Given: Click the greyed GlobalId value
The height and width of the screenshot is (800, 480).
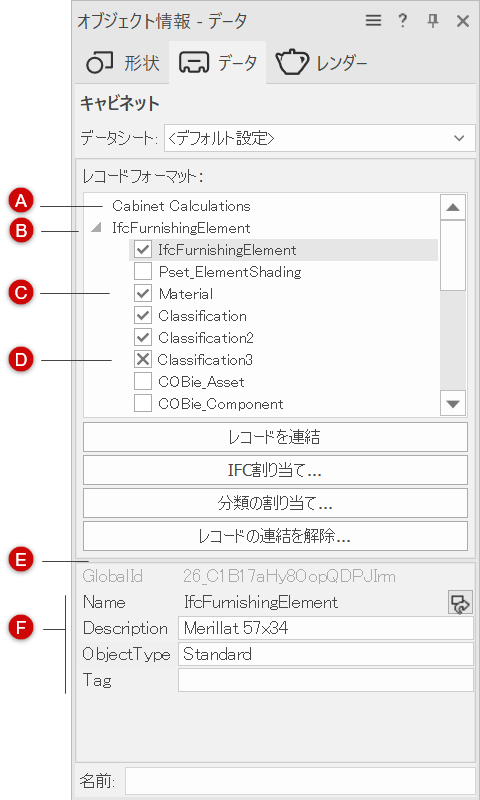Looking at the screenshot, I should tap(289, 577).
